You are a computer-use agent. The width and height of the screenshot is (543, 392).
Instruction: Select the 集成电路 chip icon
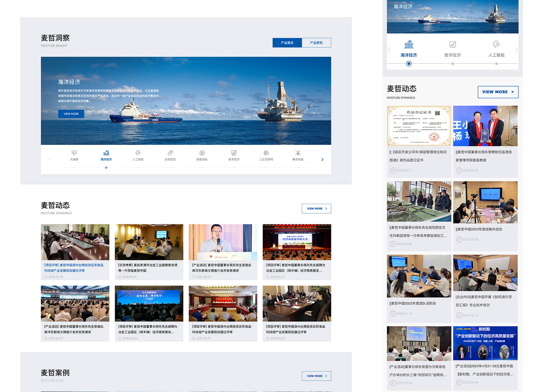pyautogui.click(x=298, y=153)
